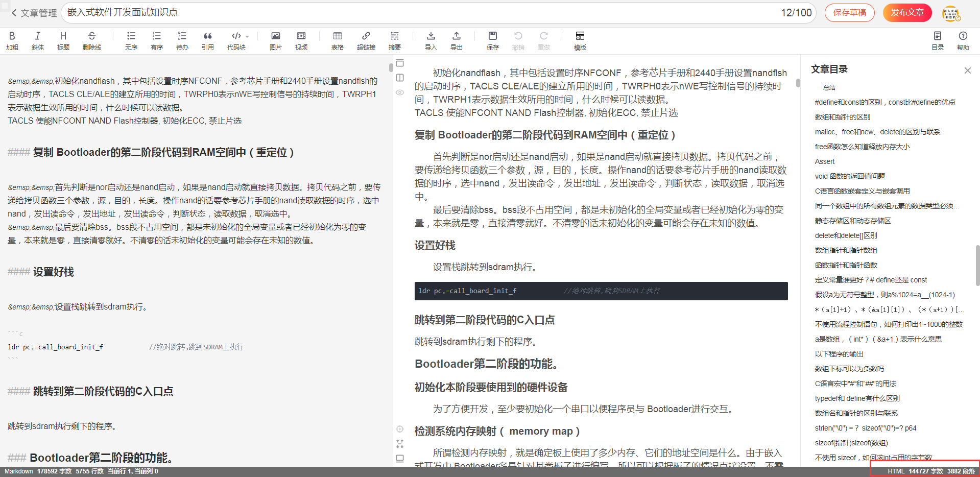Screen dimensions: 980x477
Task: Click heading 设置好栈 in preview
Action: [435, 246]
